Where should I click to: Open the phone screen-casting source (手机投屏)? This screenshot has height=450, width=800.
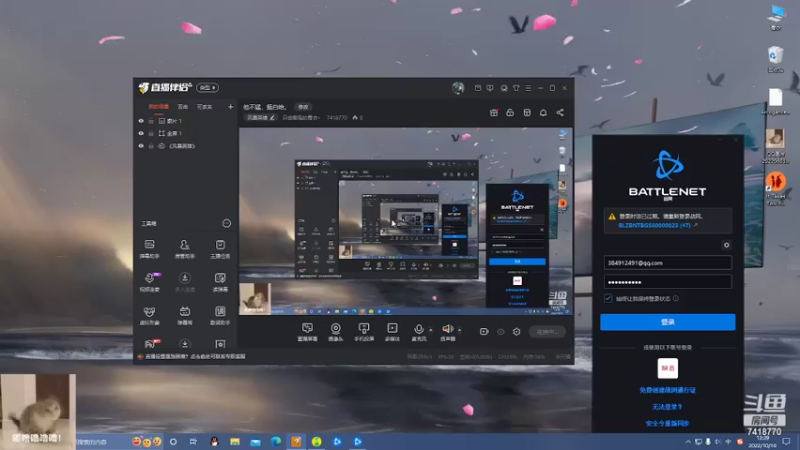pyautogui.click(x=364, y=332)
